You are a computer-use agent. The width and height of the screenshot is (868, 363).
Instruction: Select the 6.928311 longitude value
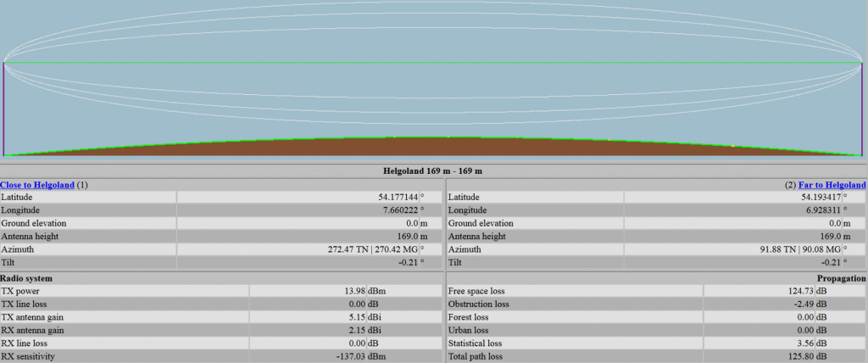(x=840, y=209)
